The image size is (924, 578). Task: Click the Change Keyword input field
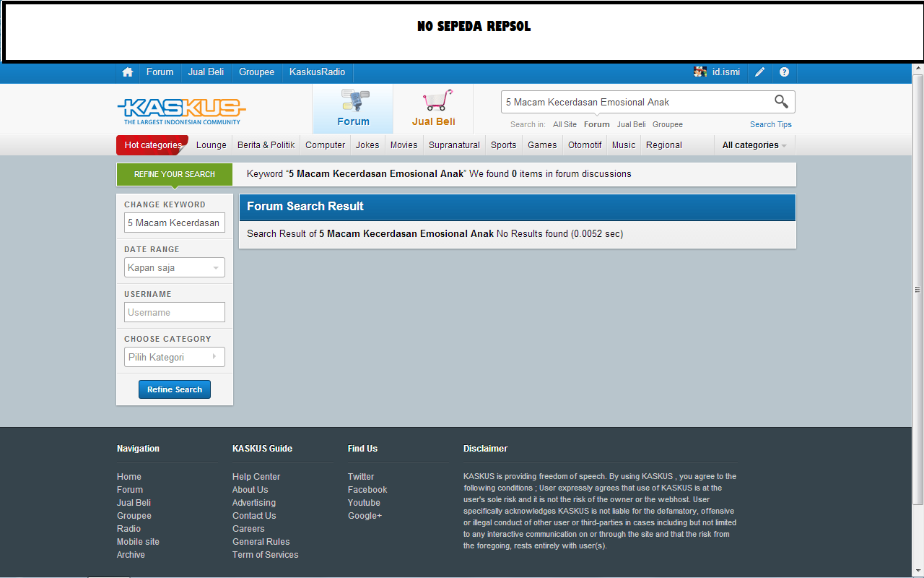(175, 223)
